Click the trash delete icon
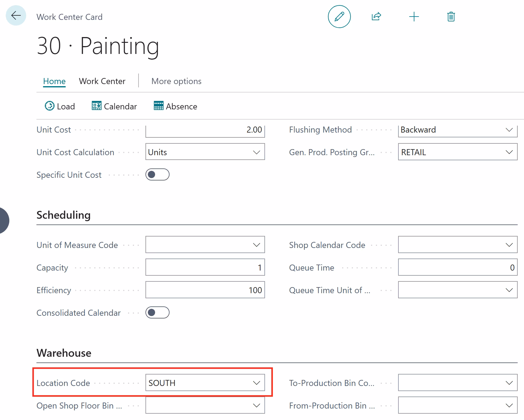Viewport: 524px width, 420px height. click(451, 17)
